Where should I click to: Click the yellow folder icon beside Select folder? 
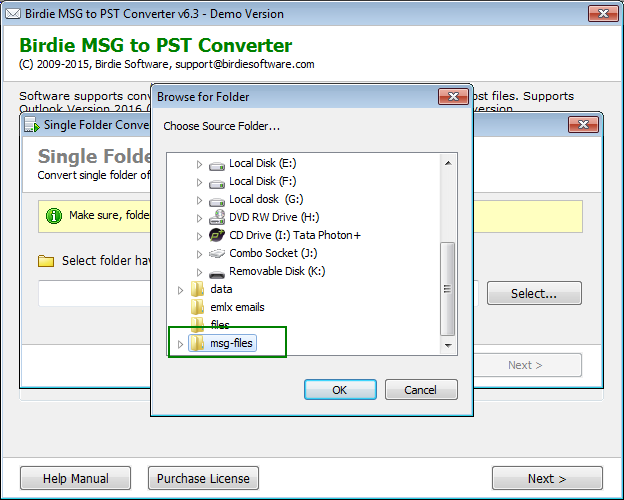pyautogui.click(x=46, y=261)
